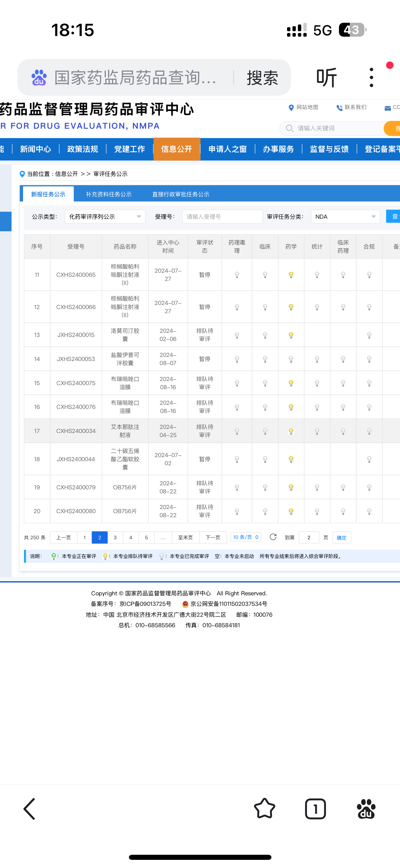400x868 pixels.
Task: Click 上一页 pagination button
Action: 63,538
